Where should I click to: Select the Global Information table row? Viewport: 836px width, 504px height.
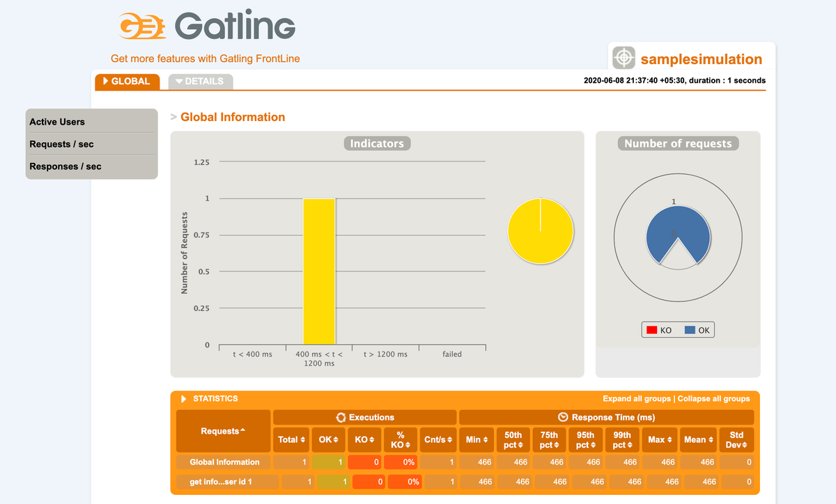224,462
